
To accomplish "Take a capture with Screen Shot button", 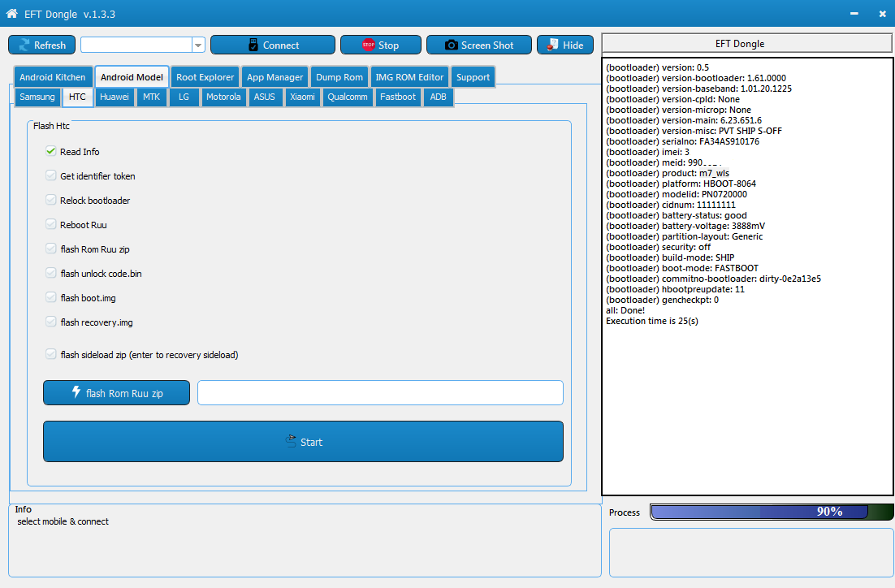I will pyautogui.click(x=479, y=45).
